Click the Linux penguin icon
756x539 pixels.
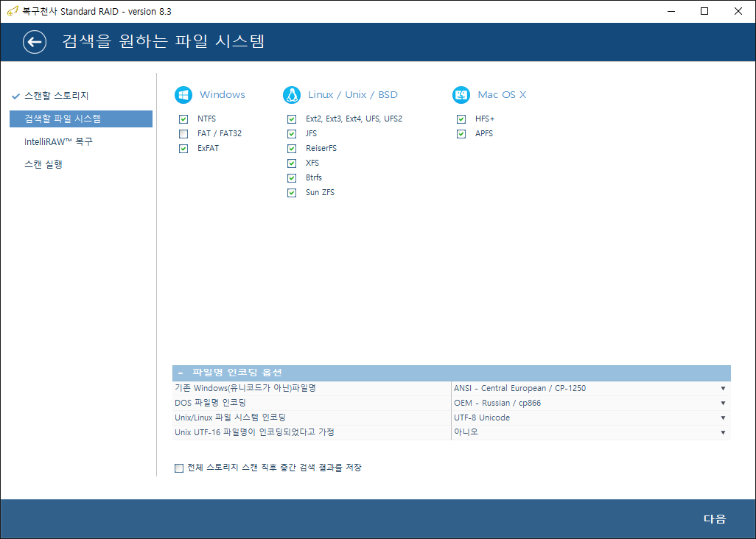coord(292,95)
